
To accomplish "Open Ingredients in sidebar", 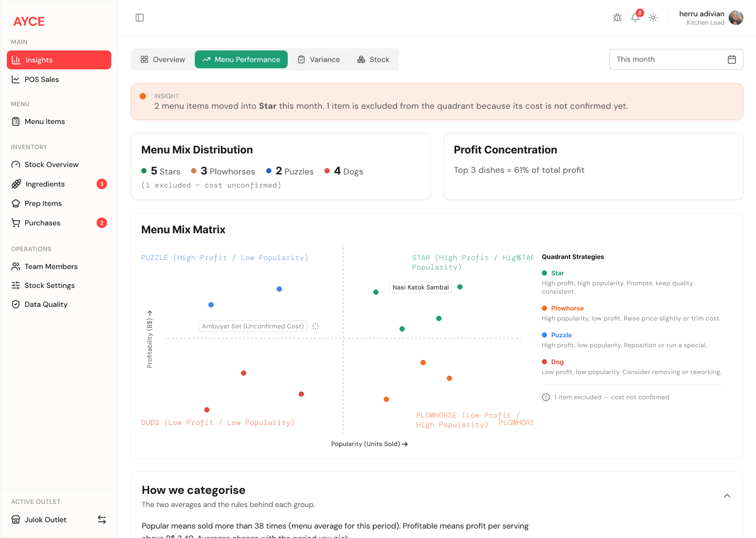I will tap(59, 184).
